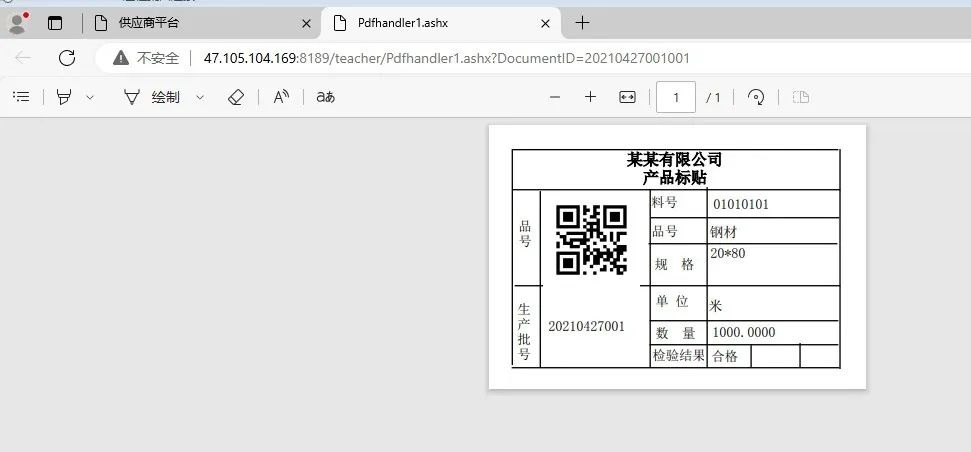Click the page number input box
The image size is (971, 452).
pos(677,97)
